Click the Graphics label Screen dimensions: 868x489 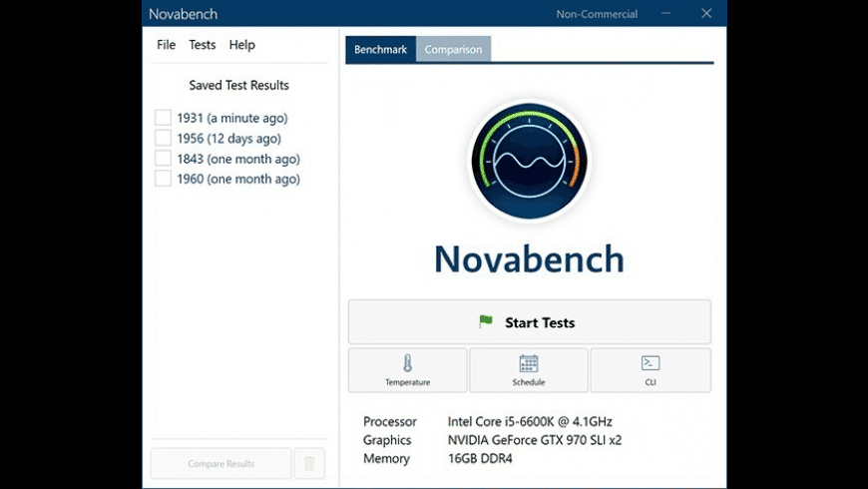tap(387, 440)
